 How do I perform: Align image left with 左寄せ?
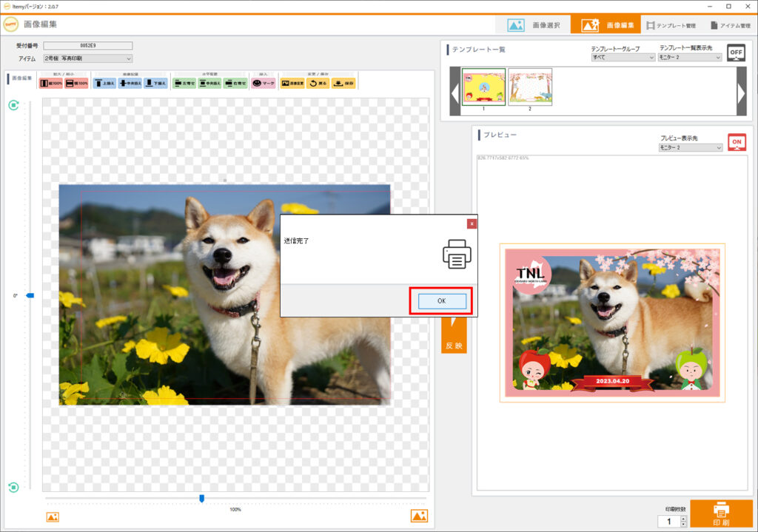click(x=184, y=84)
